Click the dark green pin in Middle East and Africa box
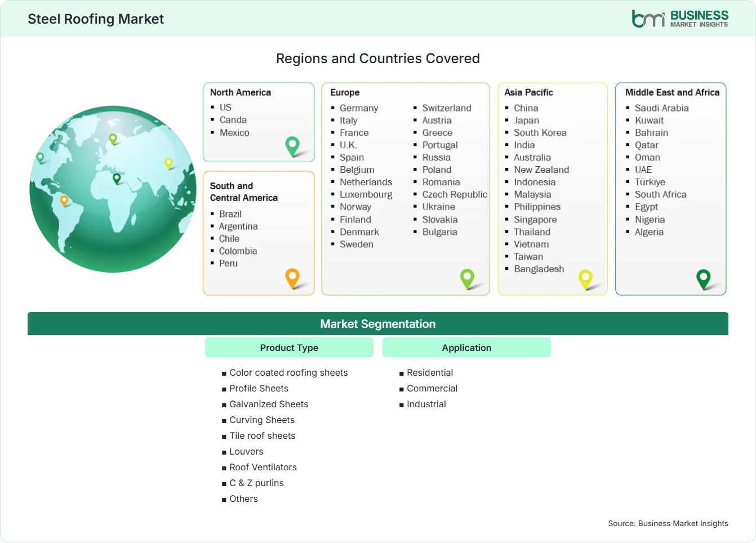This screenshot has height=543, width=756. click(704, 278)
